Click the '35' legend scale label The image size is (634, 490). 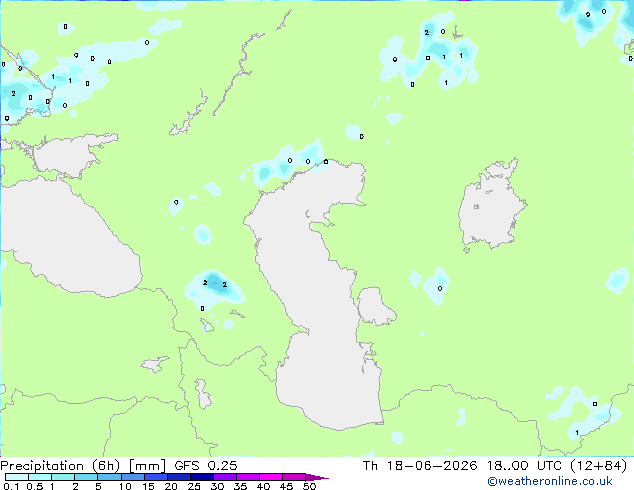coord(240,486)
